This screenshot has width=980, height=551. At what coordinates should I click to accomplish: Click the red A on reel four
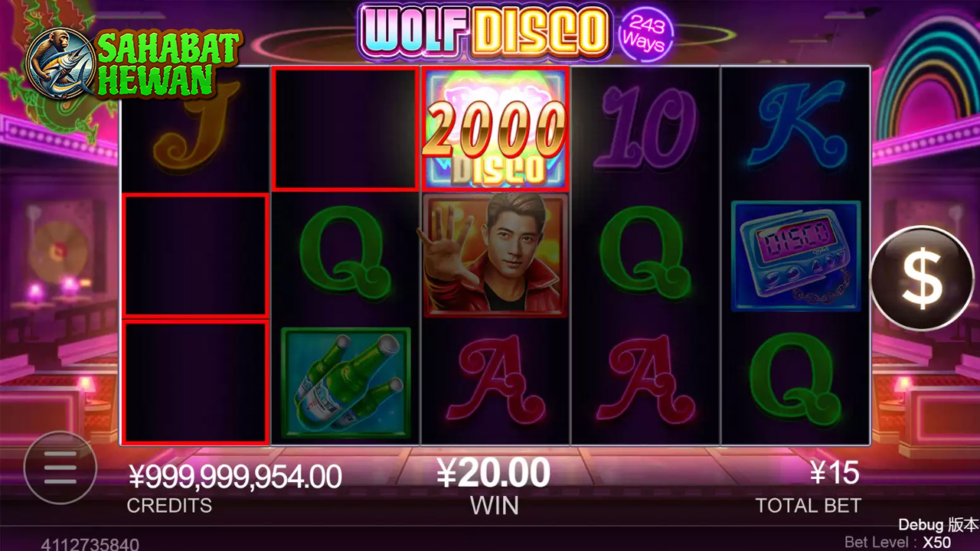point(645,382)
